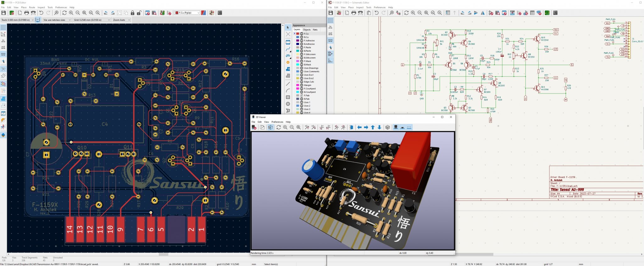
Task: Open the Via size dropdown
Action: pyautogui.click(x=57, y=20)
